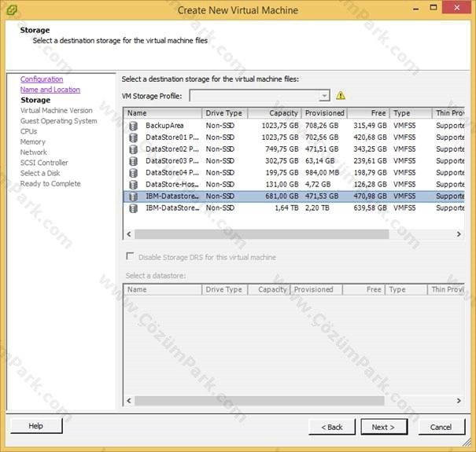Click the upper list horizontal scrollbar thumb

click(x=262, y=234)
